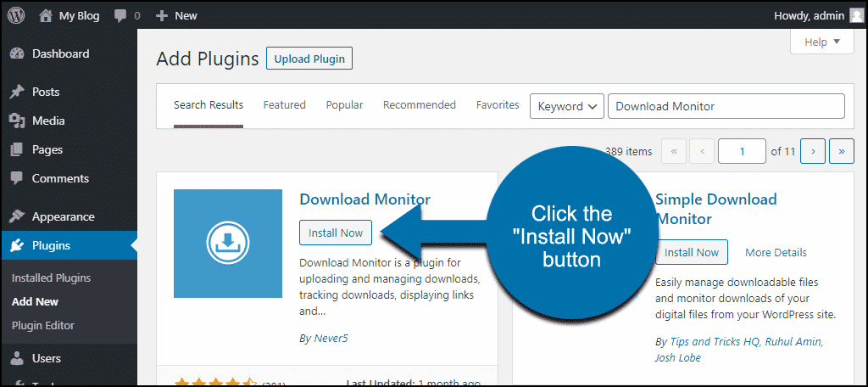Click the Comments bubble icon in sidebar

pos(17,178)
